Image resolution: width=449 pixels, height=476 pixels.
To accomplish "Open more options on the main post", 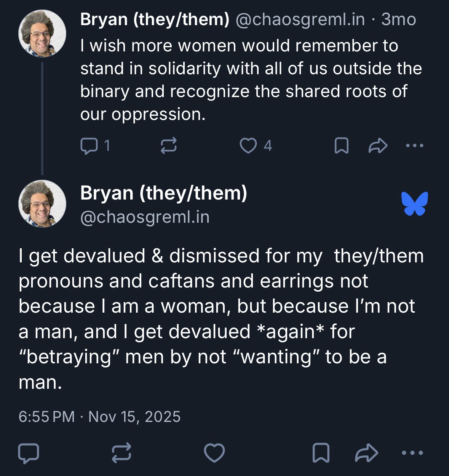I will click(412, 453).
